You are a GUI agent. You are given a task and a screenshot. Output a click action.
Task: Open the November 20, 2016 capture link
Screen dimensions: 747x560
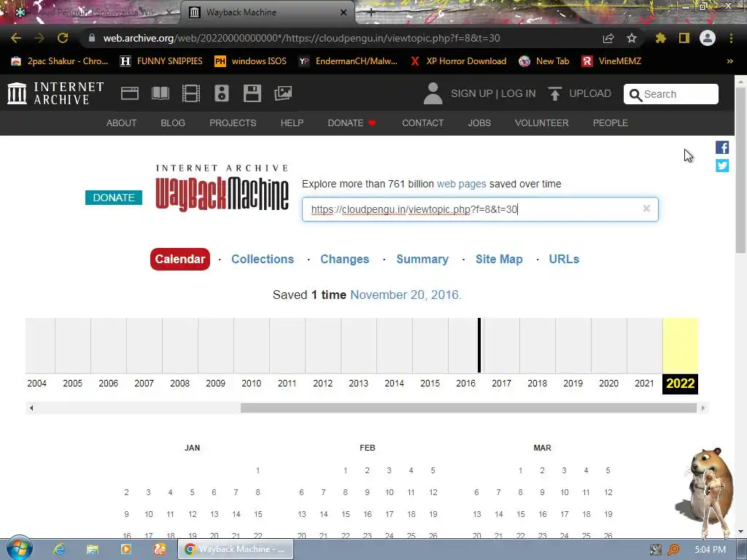coord(405,295)
